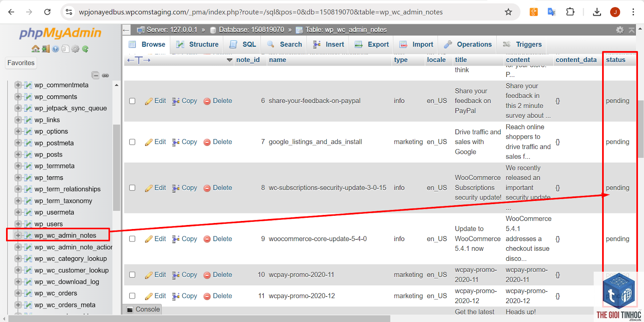Open the Chrome three-dot menu
Viewport: 644px width, 322px height.
(x=633, y=12)
